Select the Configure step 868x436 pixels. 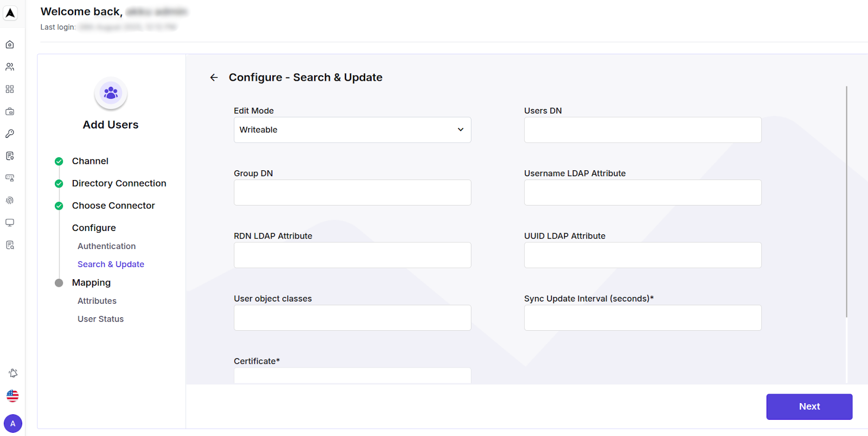point(94,228)
